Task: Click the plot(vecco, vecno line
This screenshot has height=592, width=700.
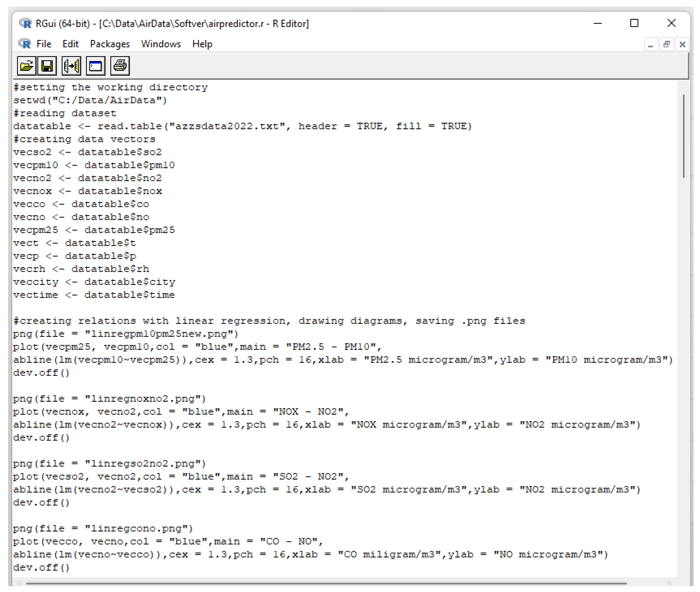Action: click(x=168, y=542)
